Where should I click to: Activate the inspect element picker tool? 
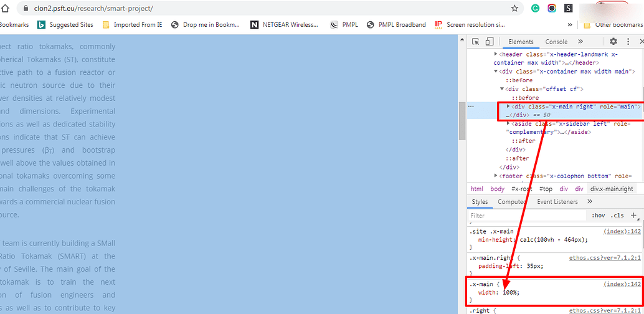tap(476, 42)
